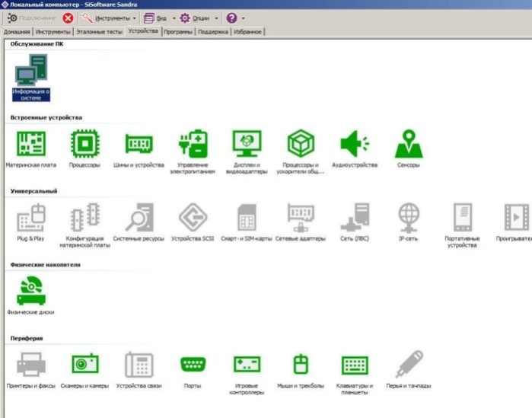
Task: Open Шины и устройства module
Action: tap(139, 148)
